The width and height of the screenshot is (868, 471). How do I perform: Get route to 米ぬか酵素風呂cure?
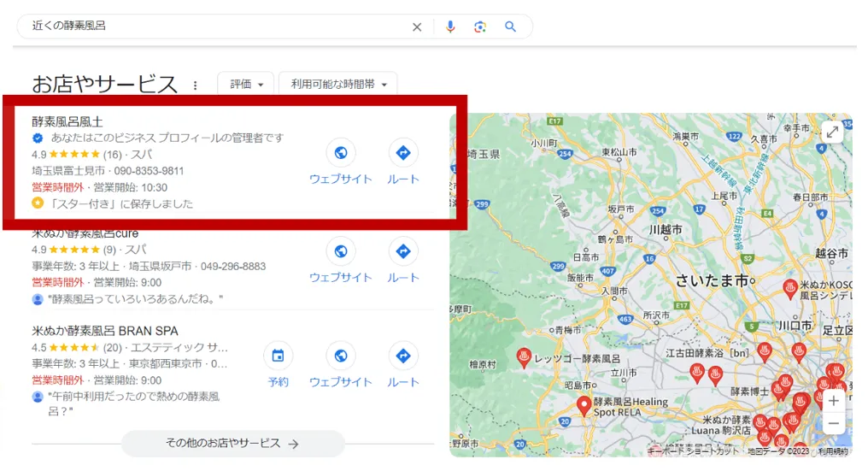coord(403,261)
